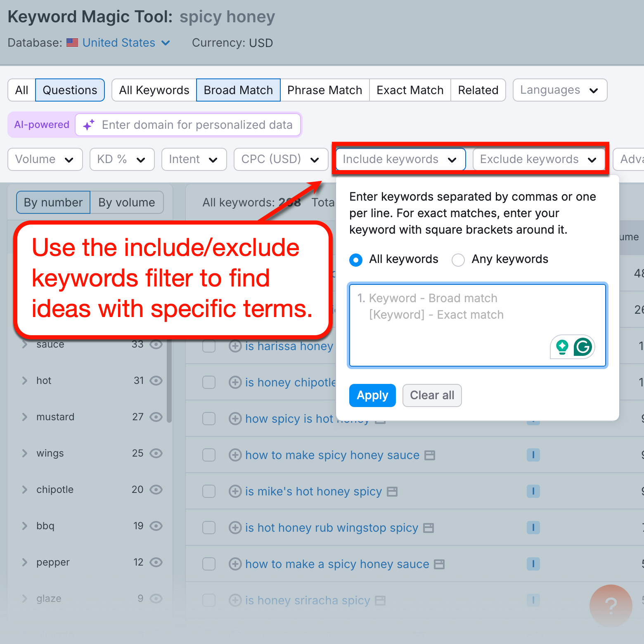Toggle the eye visibility icon next to 'sauce'
644x644 pixels.
pos(156,344)
